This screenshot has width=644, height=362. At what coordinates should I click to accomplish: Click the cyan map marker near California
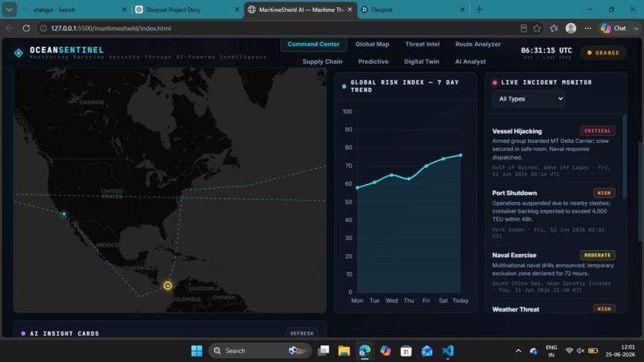point(64,214)
